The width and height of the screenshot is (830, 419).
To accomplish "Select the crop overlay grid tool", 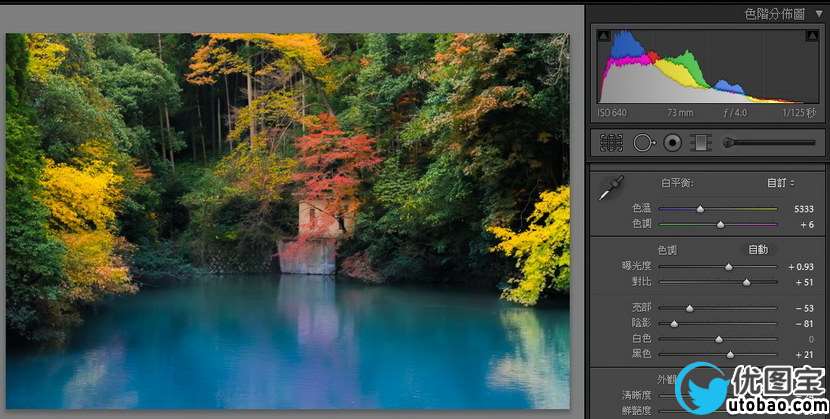I will [x=611, y=143].
